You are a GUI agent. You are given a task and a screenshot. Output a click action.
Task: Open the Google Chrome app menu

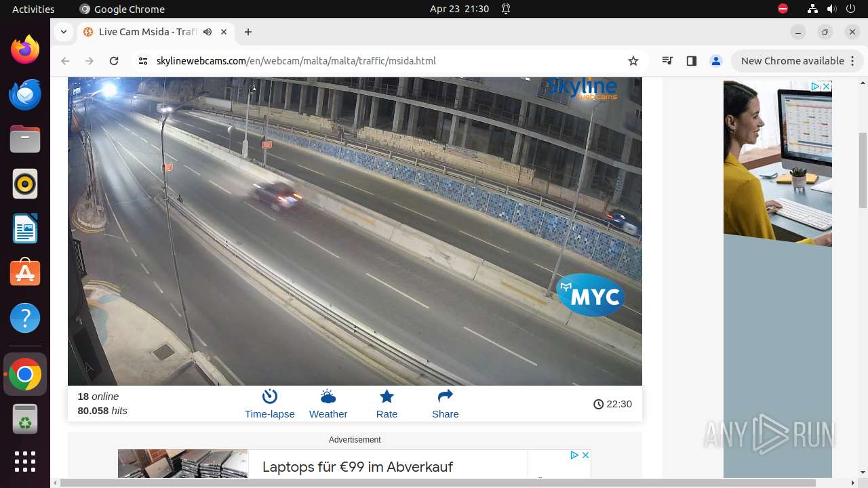click(x=122, y=9)
